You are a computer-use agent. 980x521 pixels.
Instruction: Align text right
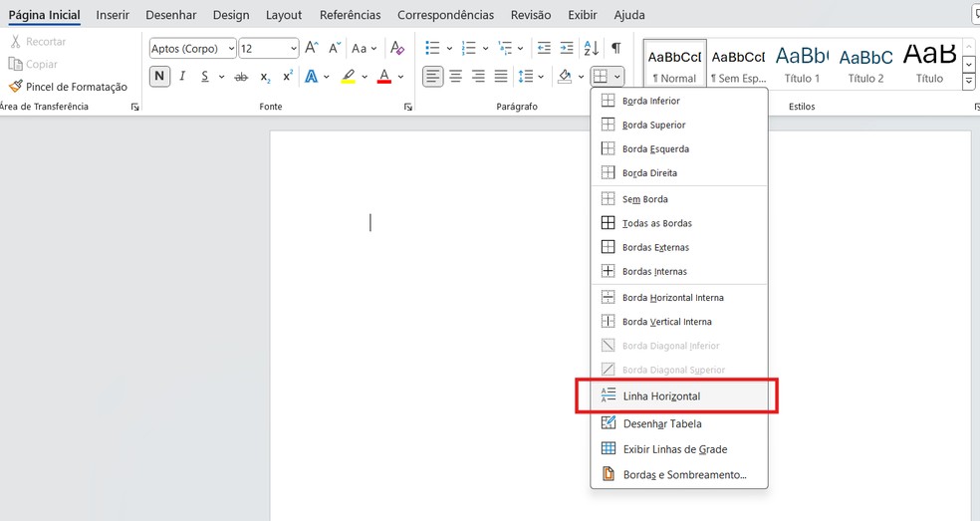click(478, 77)
